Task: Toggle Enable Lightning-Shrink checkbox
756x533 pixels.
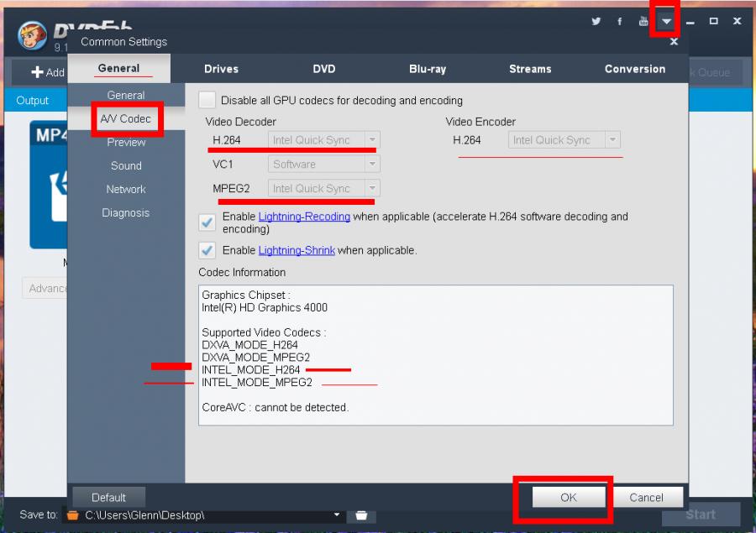Action: point(207,250)
